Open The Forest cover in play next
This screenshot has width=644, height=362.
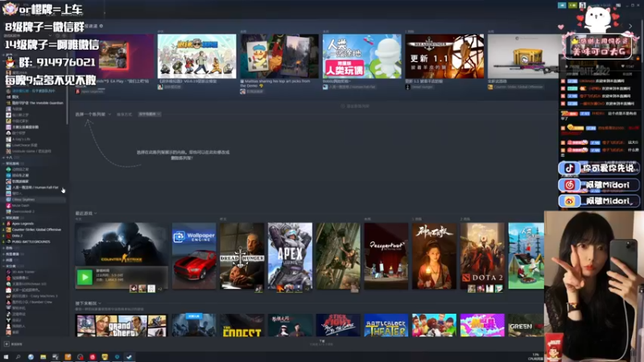coord(242,326)
